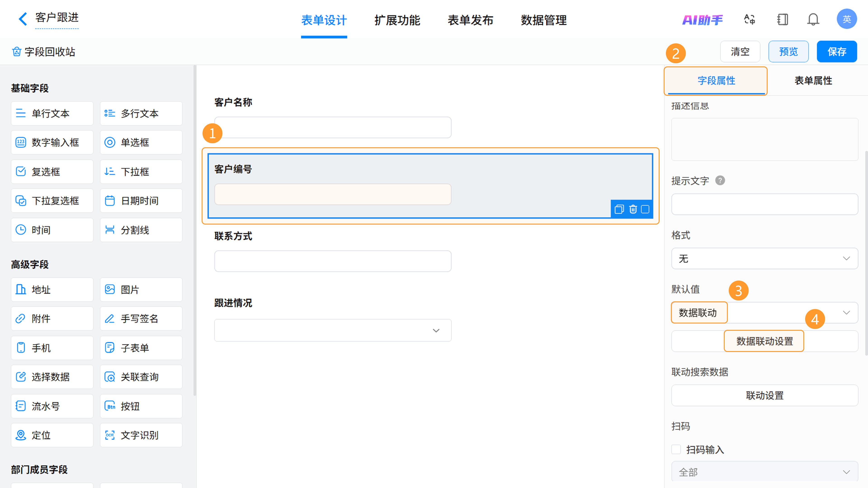Click the copy icon on 客户编号 field
The width and height of the screenshot is (868, 488).
pos(619,209)
